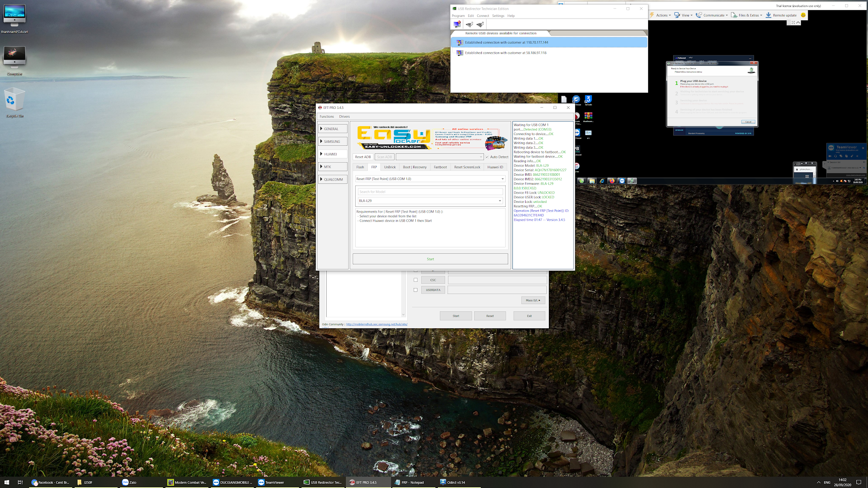Screen dimensions: 868x488
Task: Click Remote update in TeamViewer toolbar
Action: click(x=781, y=15)
